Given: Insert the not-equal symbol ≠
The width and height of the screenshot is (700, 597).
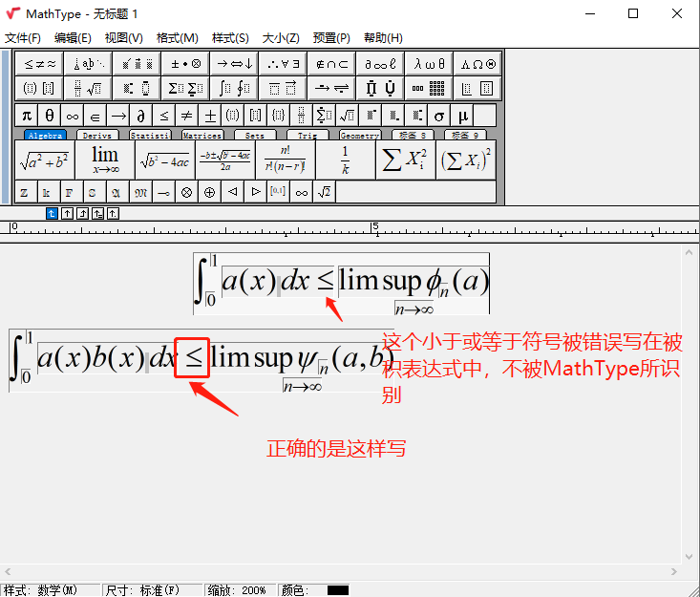Looking at the screenshot, I should point(186,117).
